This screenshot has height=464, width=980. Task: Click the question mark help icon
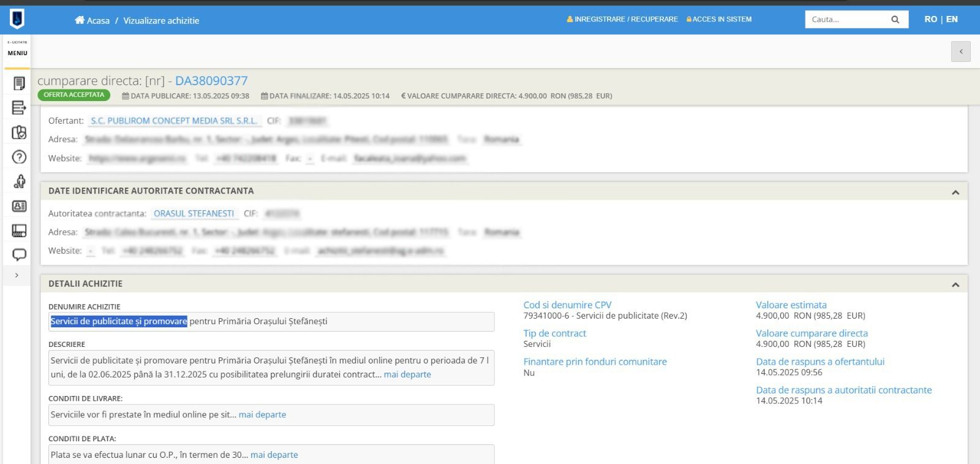(19, 157)
